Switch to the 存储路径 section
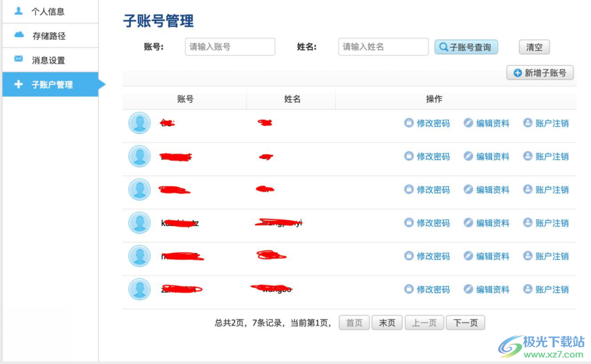 [x=49, y=36]
